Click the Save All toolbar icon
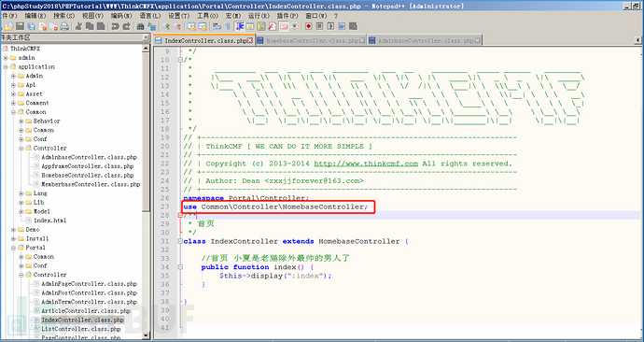The image size is (644, 342). pyautogui.click(x=31, y=26)
